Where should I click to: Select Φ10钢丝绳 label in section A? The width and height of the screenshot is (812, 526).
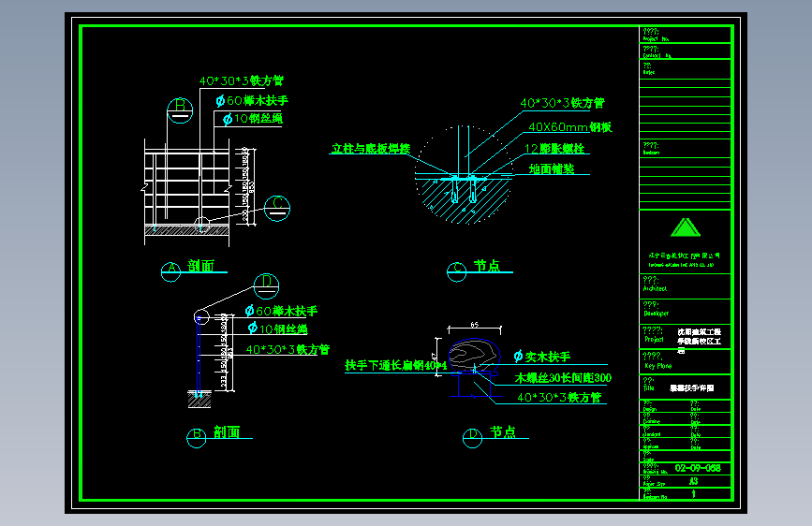pos(253,119)
